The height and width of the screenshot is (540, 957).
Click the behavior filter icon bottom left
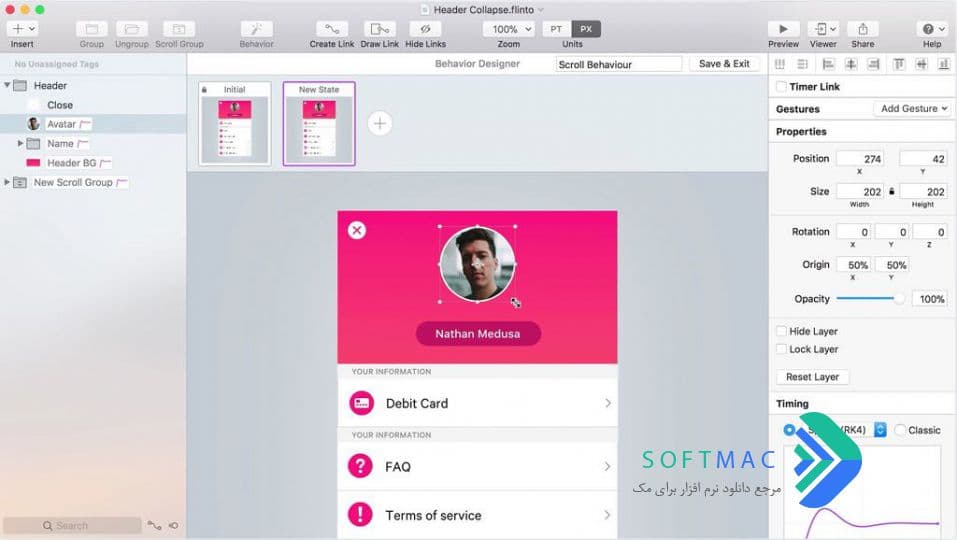tap(173, 525)
